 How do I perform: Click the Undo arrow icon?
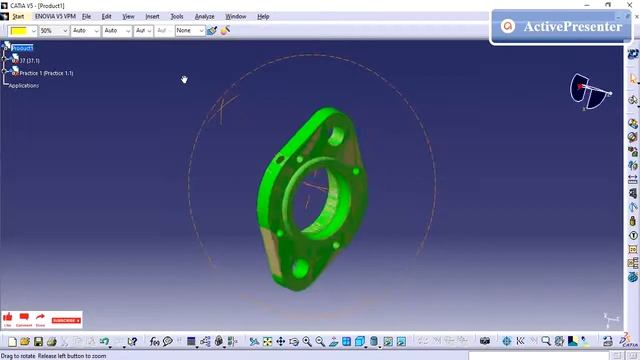tap(104, 341)
